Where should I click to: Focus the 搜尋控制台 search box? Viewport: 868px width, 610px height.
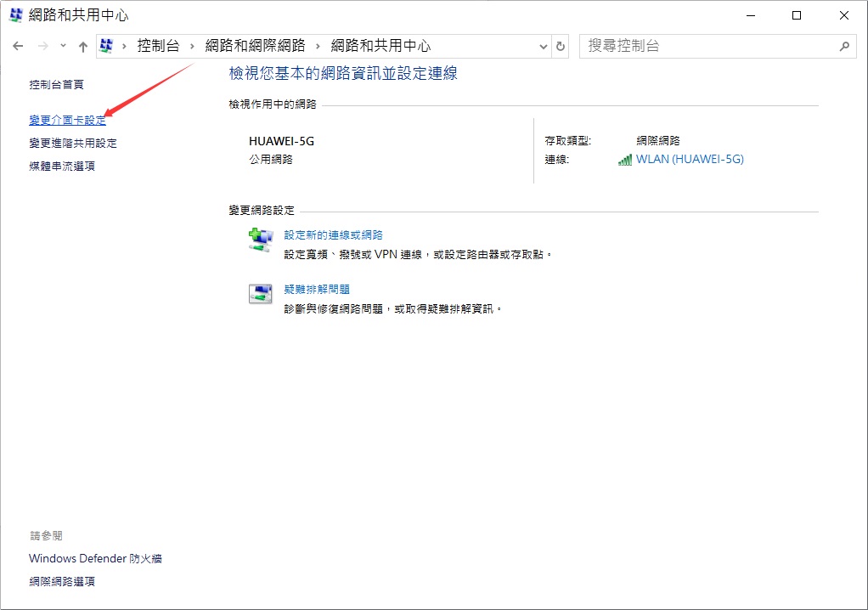[x=718, y=46]
